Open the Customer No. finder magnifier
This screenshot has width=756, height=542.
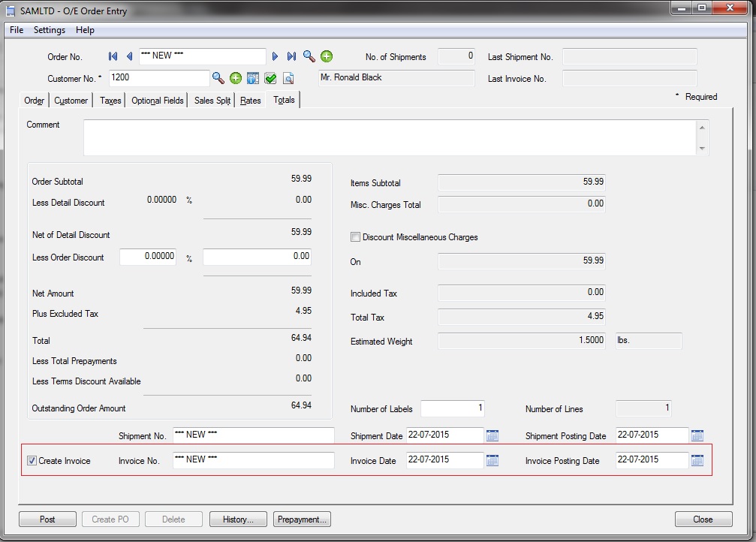pos(218,78)
